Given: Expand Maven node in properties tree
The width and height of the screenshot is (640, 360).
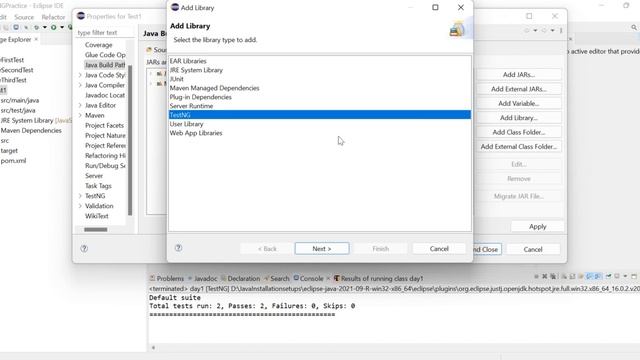Looking at the screenshot, I should pos(80,115).
